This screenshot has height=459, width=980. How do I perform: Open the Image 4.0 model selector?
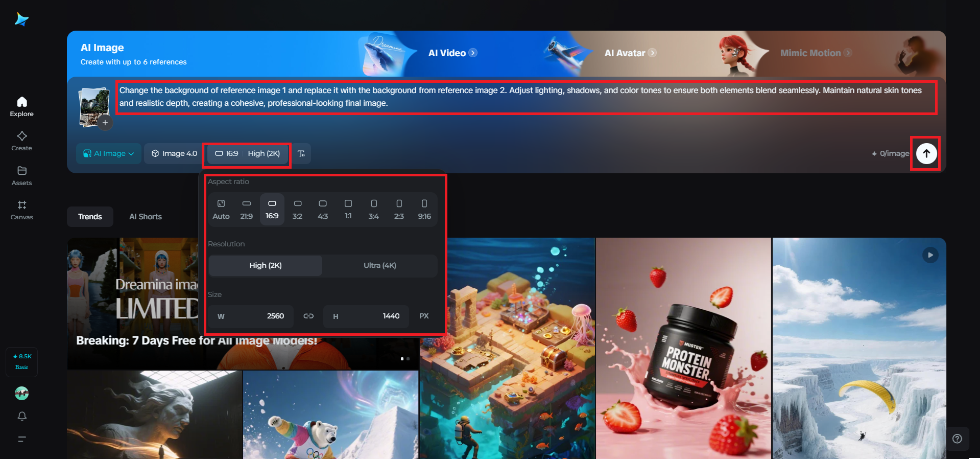[175, 153]
